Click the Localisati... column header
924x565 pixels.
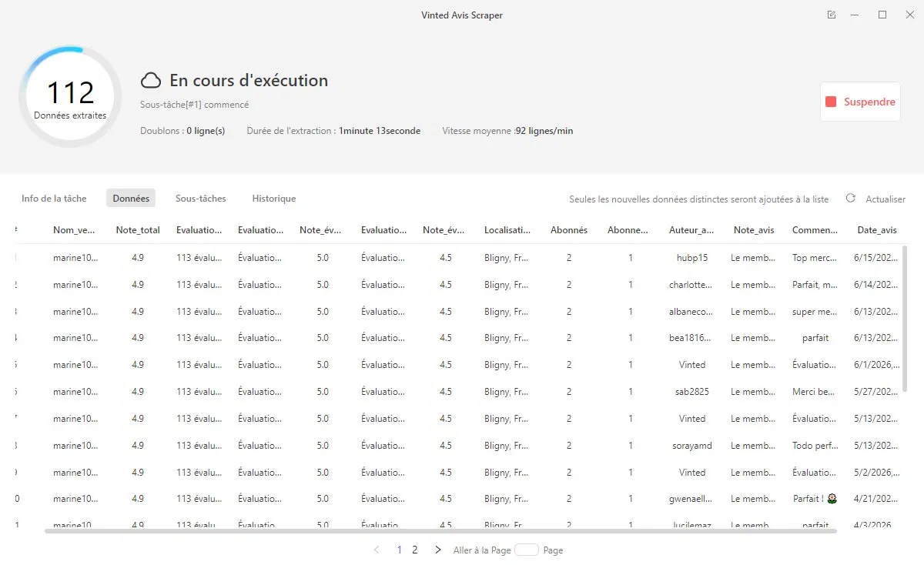507,230
